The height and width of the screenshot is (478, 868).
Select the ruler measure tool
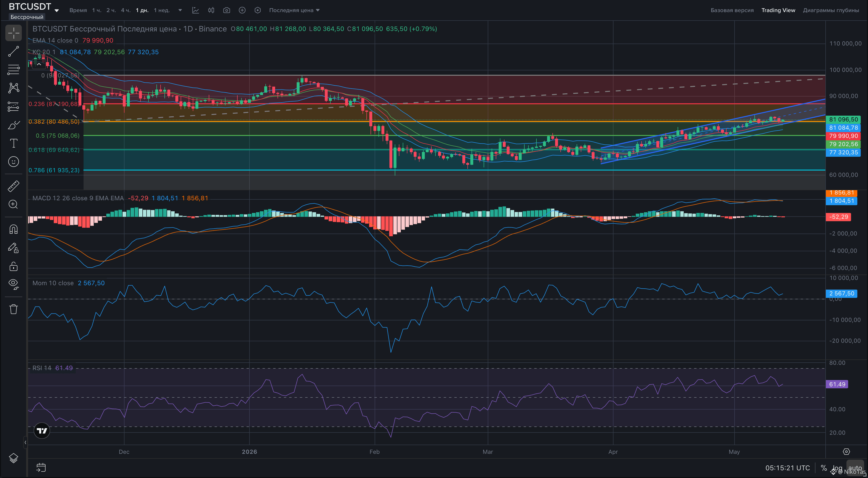click(x=14, y=186)
